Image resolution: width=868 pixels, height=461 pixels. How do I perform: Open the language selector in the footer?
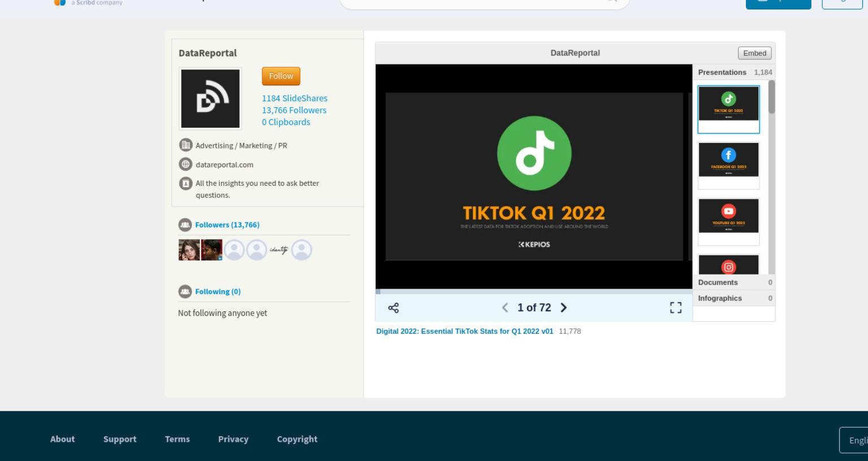854,440
